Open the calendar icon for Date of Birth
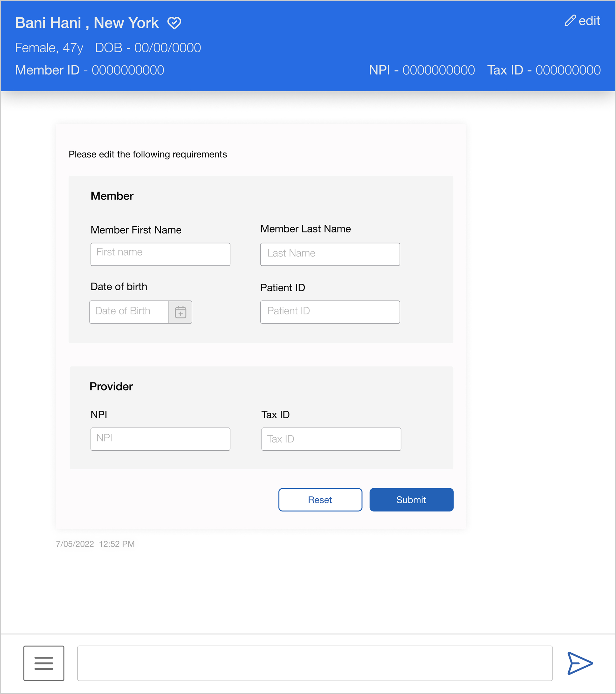The height and width of the screenshot is (694, 616). coord(180,312)
